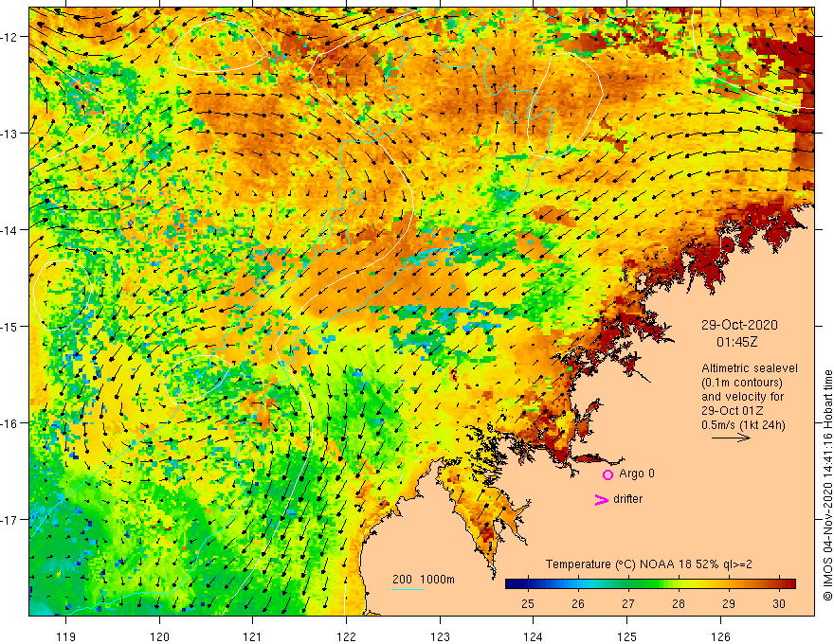Click the latitude label -13
This screenshot has width=834, height=644.
pos(11,134)
